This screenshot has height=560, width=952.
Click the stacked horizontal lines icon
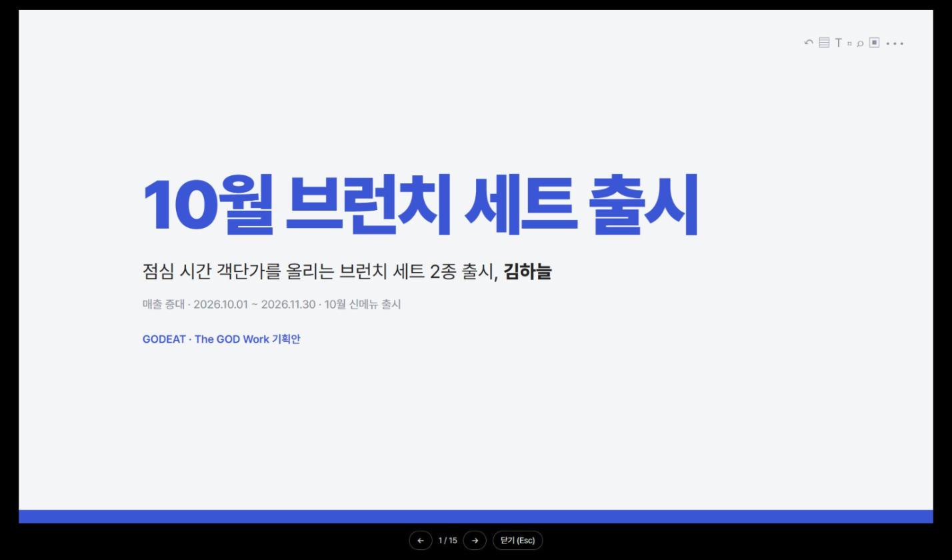click(x=824, y=43)
